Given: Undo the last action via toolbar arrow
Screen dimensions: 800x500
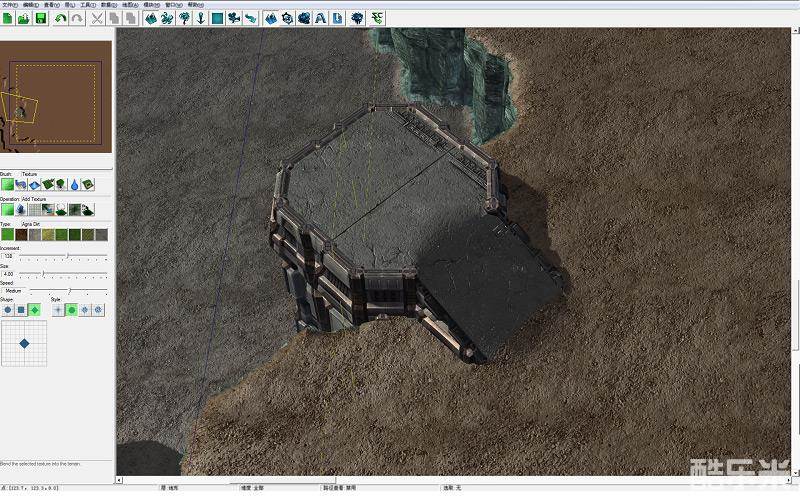Looking at the screenshot, I should click(61, 18).
